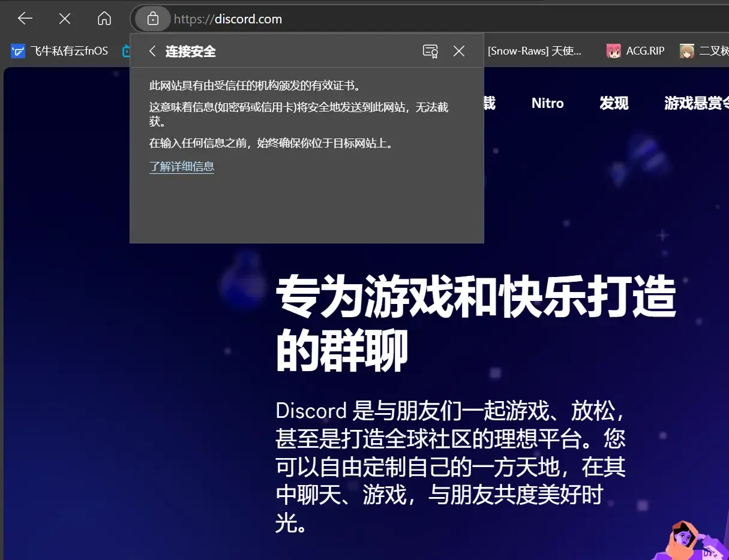Open the Nitro menu item
Screen dimensions: 729x560
(547, 103)
